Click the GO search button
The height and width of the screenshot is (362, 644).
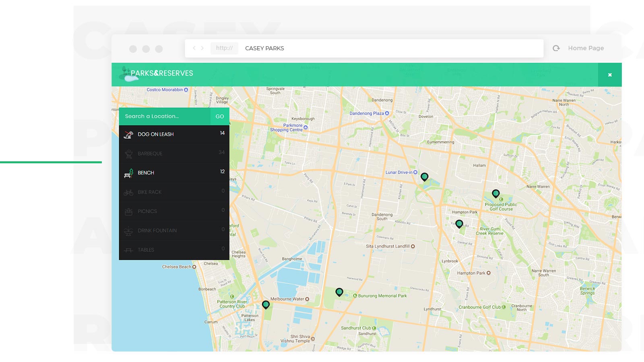pos(220,116)
